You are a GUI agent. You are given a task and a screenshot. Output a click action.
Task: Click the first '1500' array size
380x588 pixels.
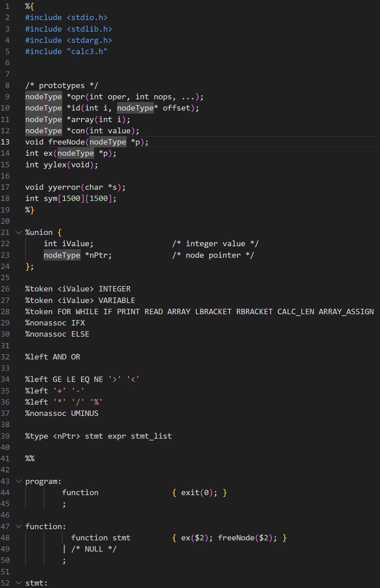click(x=71, y=199)
